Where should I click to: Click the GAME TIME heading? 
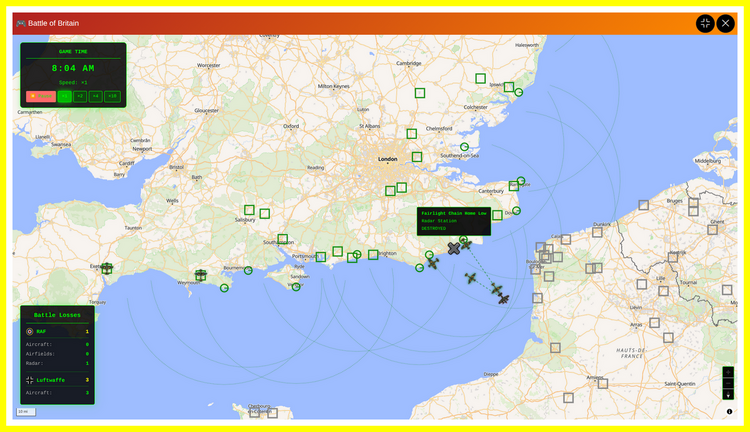coord(73,52)
